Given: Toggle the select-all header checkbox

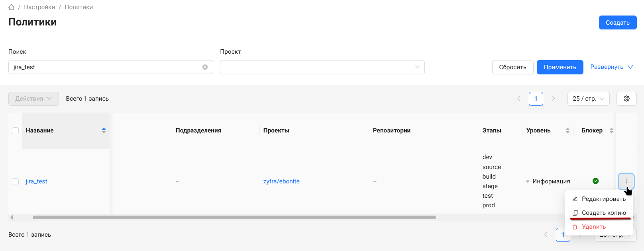Looking at the screenshot, I should [16, 131].
